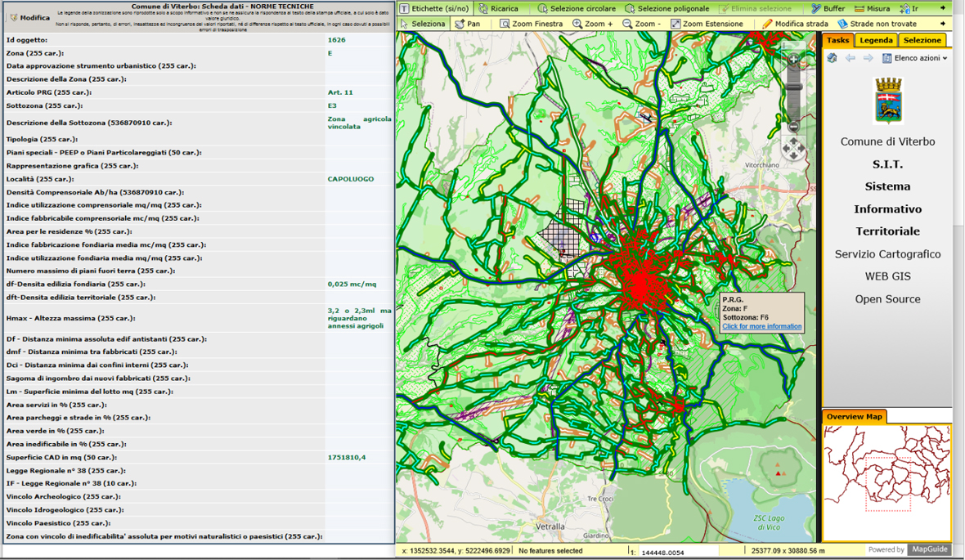The image size is (965, 560).
Task: Click the Vitorchiano label on the map
Action: coord(762,165)
